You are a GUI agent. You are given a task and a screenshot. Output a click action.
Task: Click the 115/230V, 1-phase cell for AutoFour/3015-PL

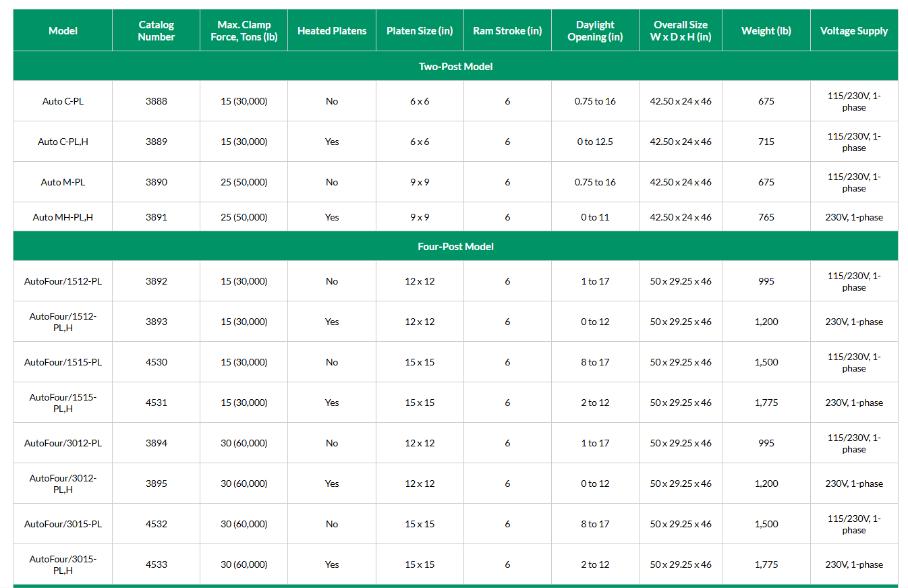(x=854, y=524)
